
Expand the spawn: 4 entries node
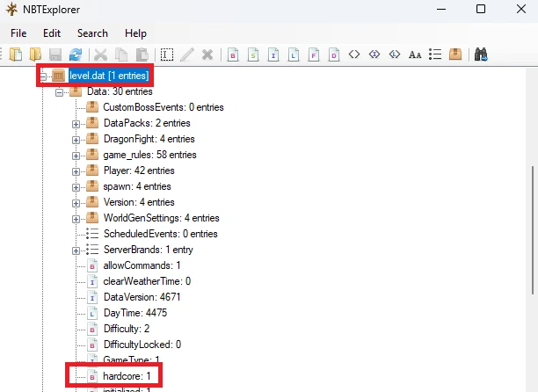coord(76,187)
